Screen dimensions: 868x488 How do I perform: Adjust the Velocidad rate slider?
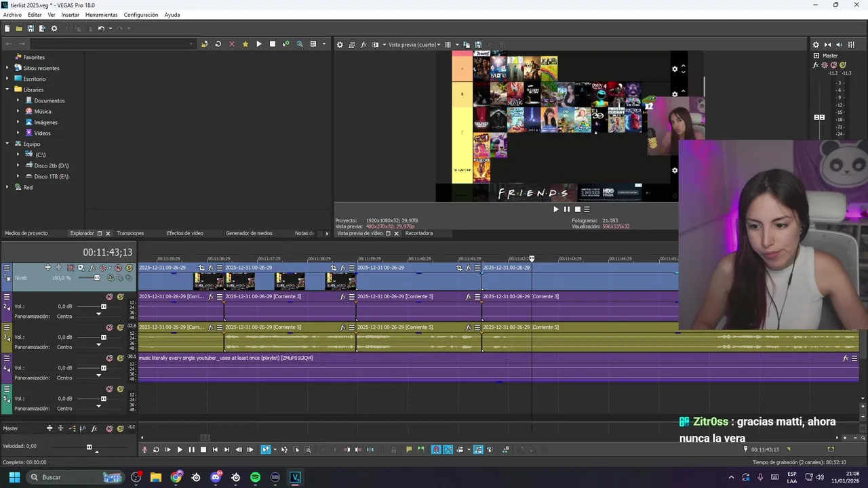pos(89,447)
